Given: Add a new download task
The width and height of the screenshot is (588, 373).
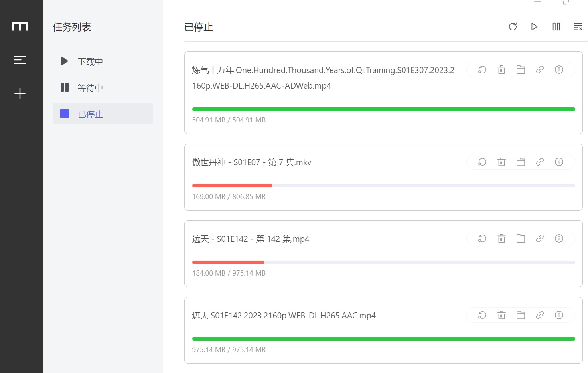Looking at the screenshot, I should pos(20,93).
